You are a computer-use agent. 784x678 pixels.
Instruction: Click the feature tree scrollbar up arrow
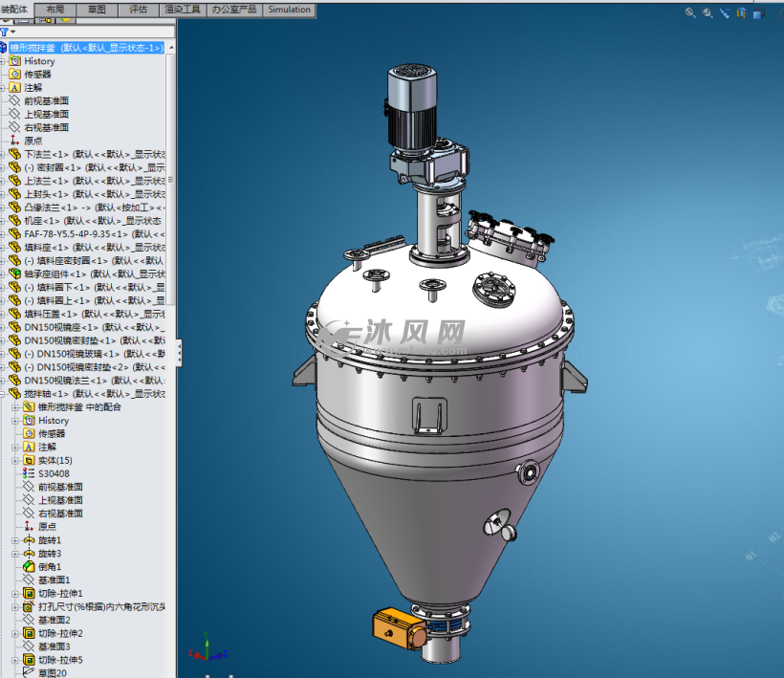tap(171, 48)
